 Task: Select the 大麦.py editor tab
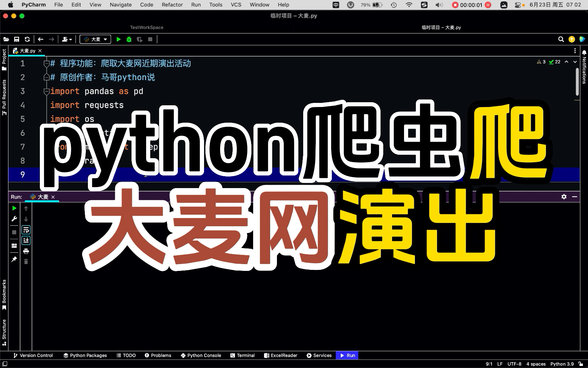click(27, 51)
